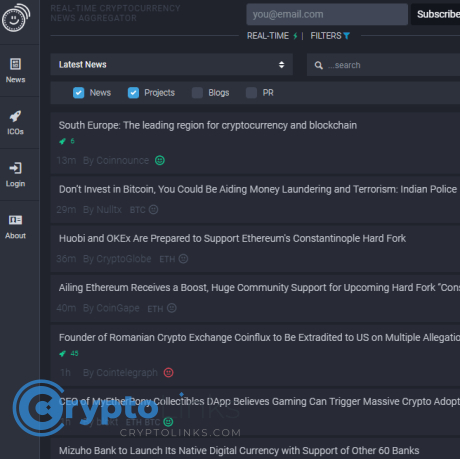Viewport: 460px width, 459px height.
Task: Click the FILTERS label
Action: tap(326, 36)
